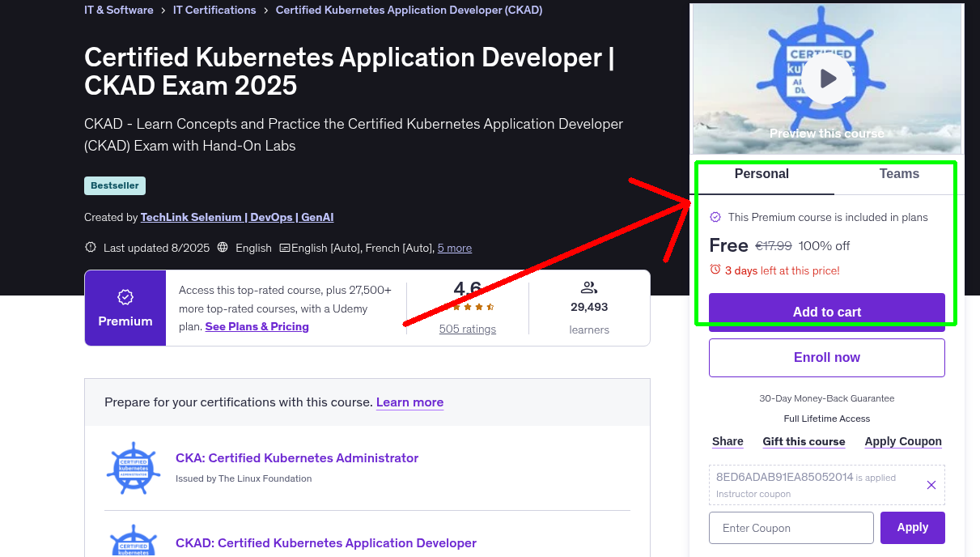This screenshot has width=980, height=557.
Task: Remove the applied coupon with X icon
Action: point(931,485)
